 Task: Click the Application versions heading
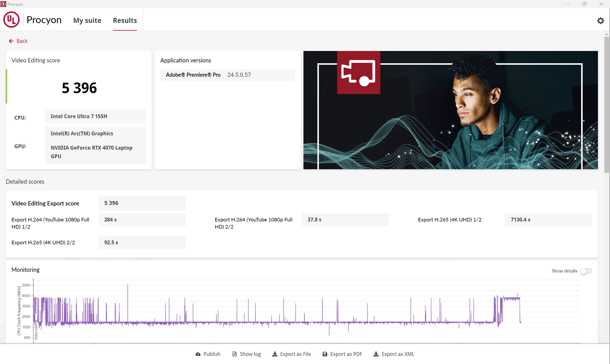[x=185, y=60]
